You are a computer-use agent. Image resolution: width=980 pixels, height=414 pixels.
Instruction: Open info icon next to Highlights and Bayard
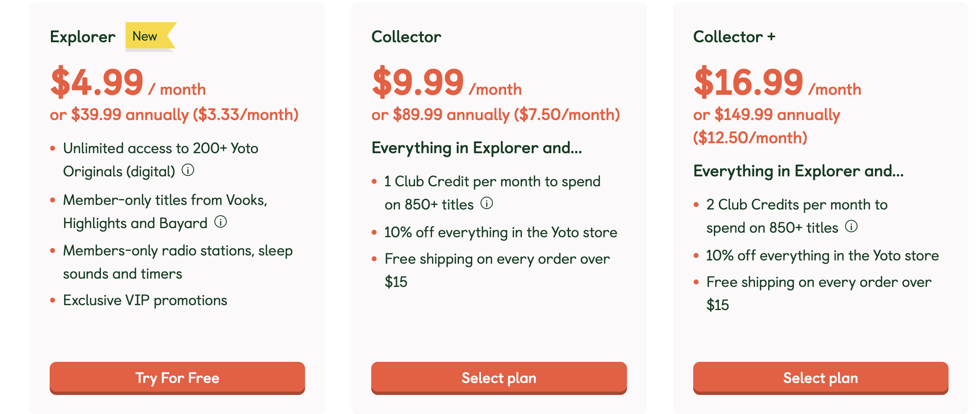pos(221,222)
